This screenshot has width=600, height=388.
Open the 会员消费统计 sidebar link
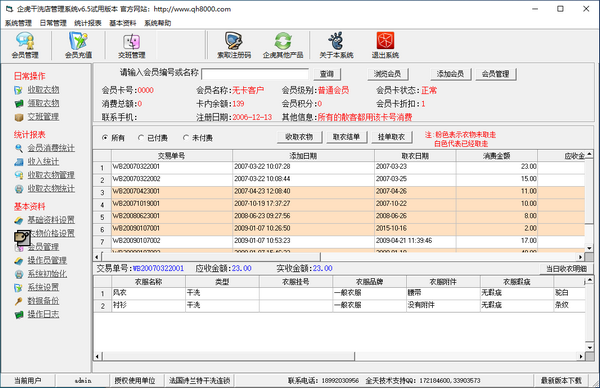[51, 148]
